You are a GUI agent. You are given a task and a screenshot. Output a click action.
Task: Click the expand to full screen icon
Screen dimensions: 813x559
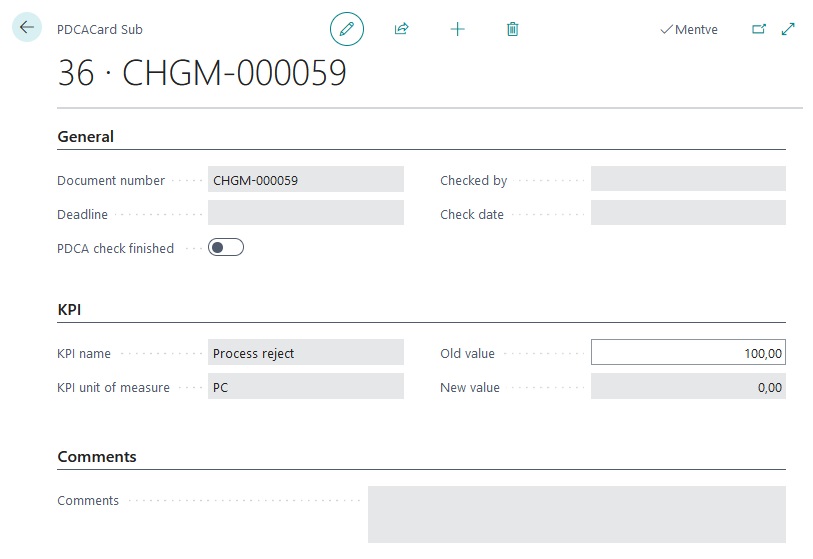pyautogui.click(x=788, y=29)
